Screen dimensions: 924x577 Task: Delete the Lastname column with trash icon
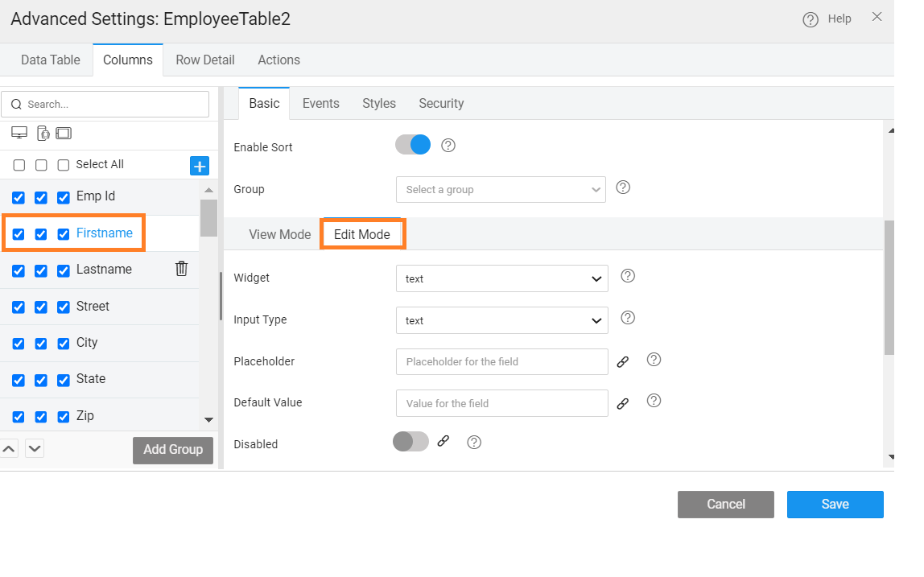181,269
